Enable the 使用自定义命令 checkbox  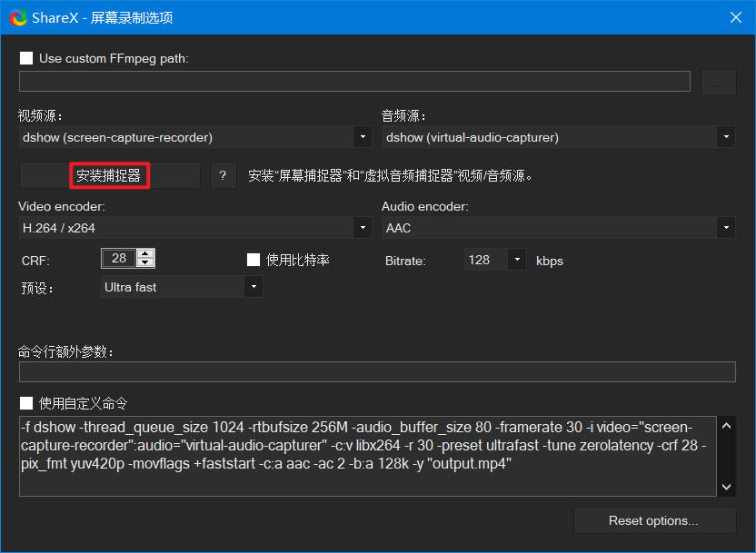pos(26,402)
